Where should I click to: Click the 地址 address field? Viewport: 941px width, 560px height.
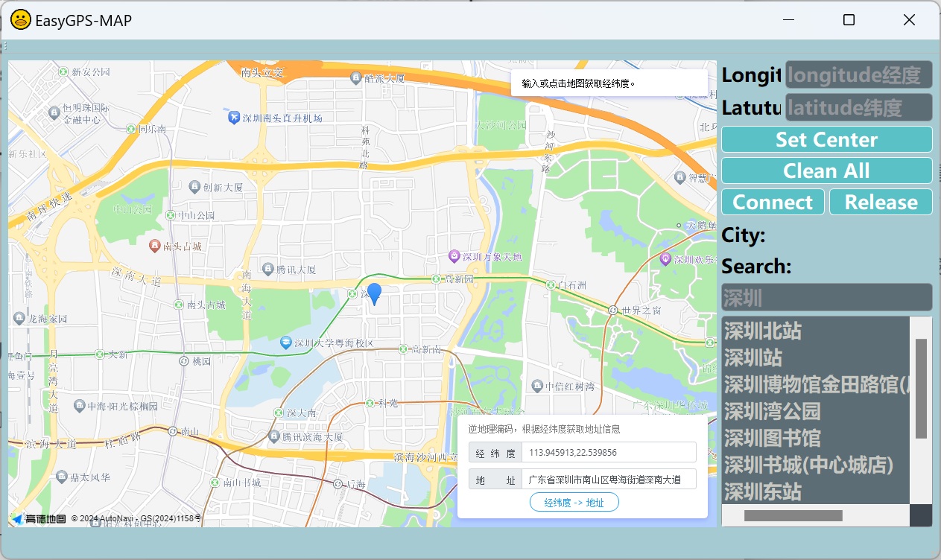[x=609, y=480]
